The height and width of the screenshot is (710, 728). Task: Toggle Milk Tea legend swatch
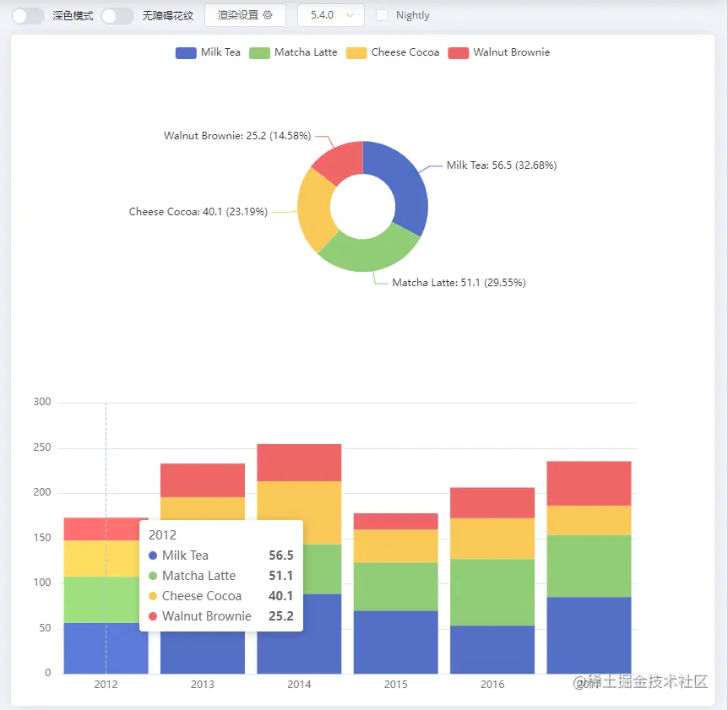coord(186,53)
